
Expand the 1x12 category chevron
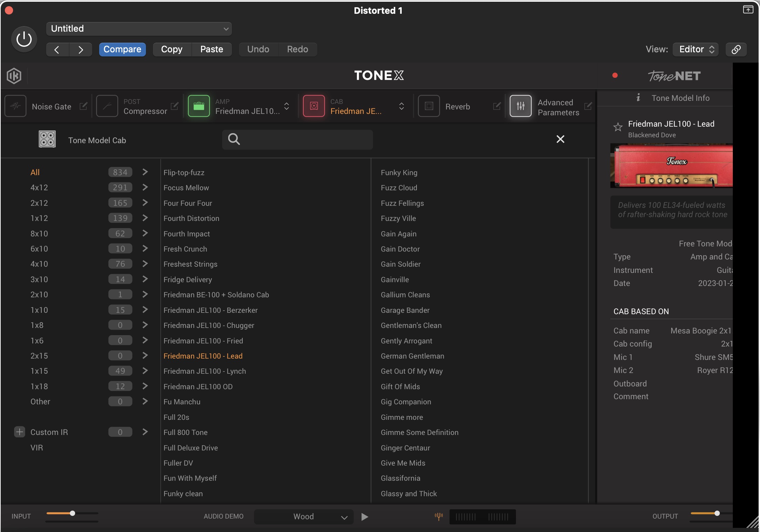click(x=145, y=218)
